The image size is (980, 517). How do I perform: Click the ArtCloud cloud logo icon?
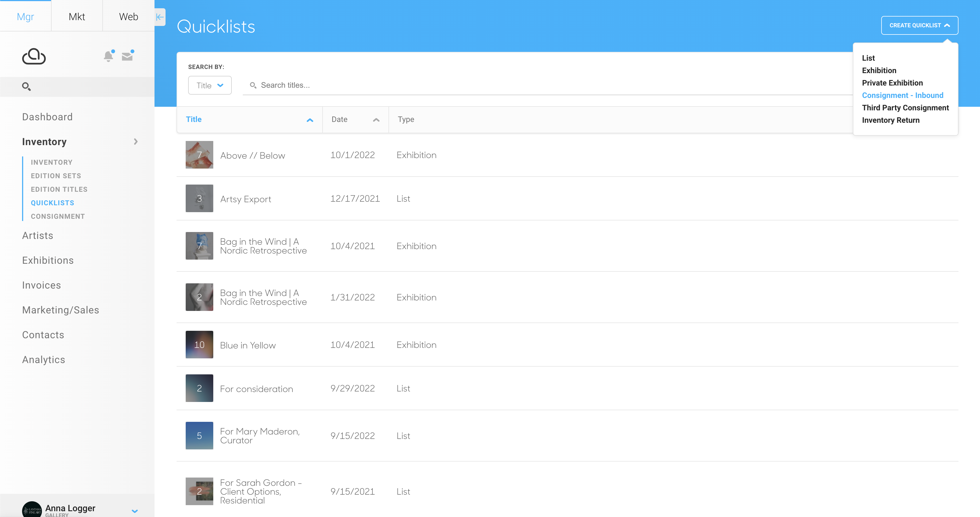click(x=34, y=56)
